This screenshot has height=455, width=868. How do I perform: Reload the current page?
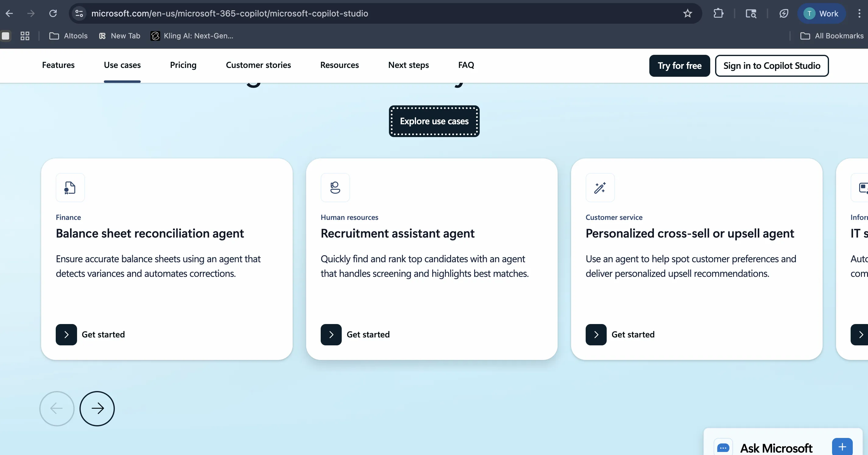53,13
